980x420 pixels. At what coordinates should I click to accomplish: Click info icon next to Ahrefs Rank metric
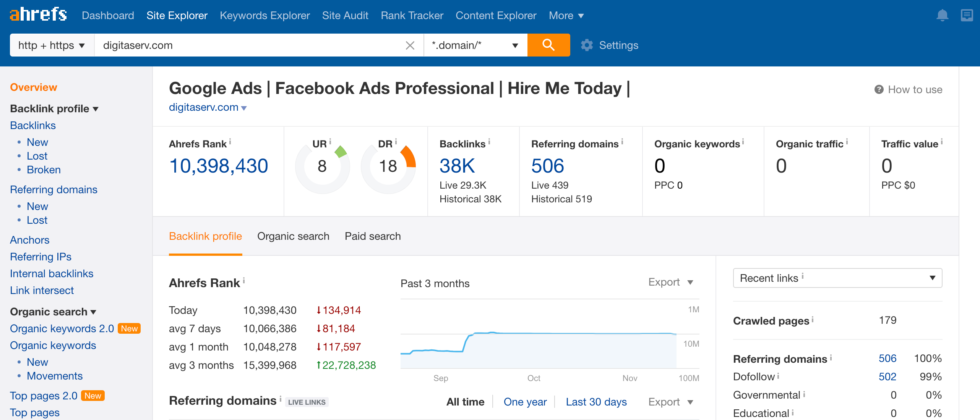tap(230, 142)
